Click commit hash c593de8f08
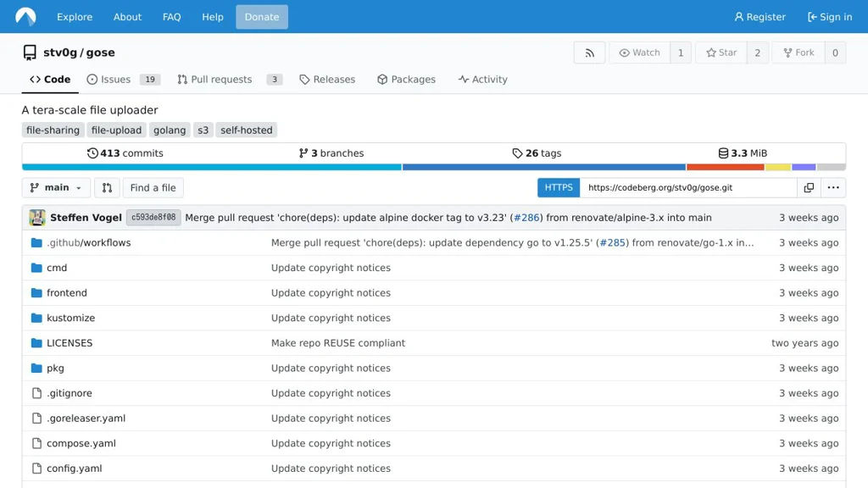Image resolution: width=868 pixels, height=488 pixels. coord(153,218)
